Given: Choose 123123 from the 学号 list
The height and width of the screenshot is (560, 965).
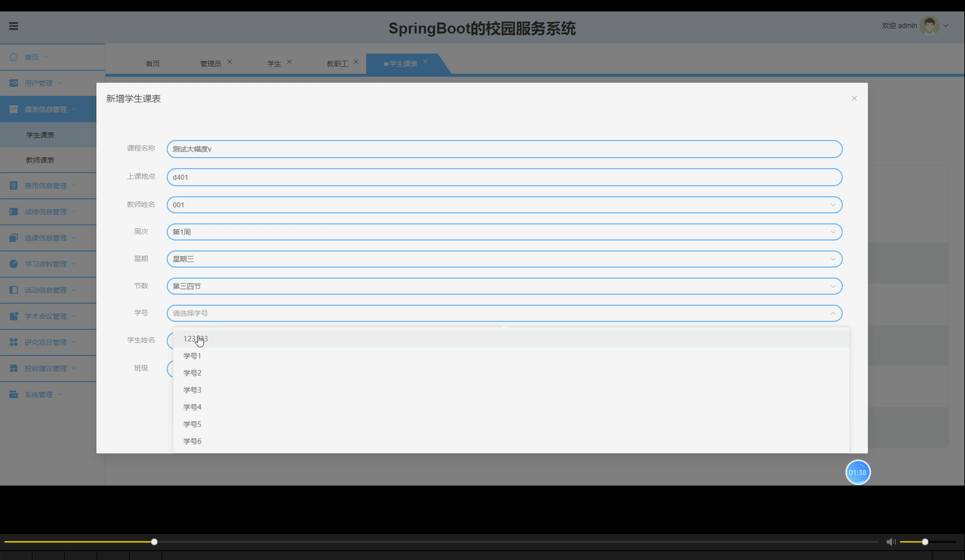Looking at the screenshot, I should coord(511,339).
